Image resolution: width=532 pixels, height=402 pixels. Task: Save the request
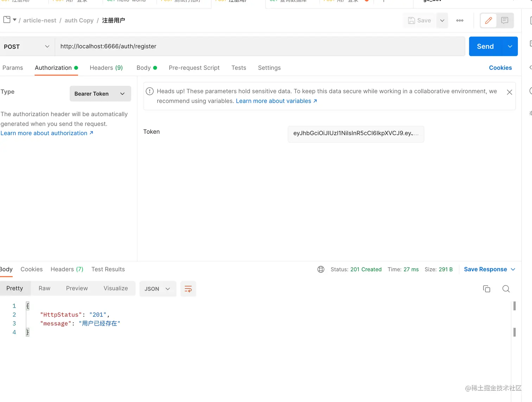(x=419, y=20)
